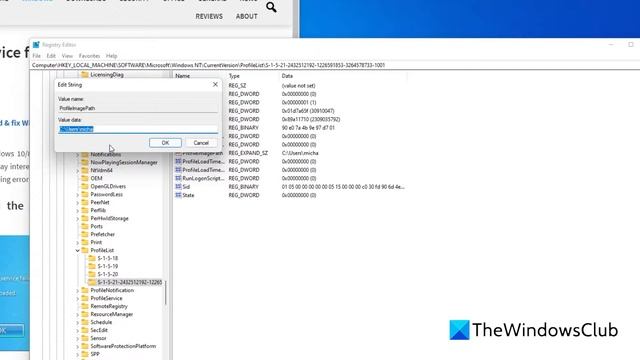Click the "(value not set)" data cell
The image size is (640, 360).
(298, 86)
